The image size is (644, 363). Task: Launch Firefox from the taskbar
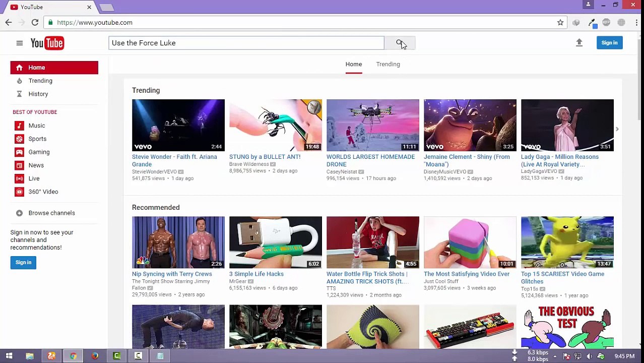(x=95, y=356)
